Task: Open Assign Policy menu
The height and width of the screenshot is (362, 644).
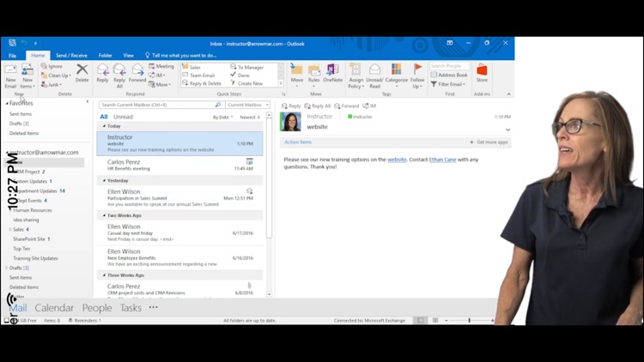Action: [x=355, y=76]
